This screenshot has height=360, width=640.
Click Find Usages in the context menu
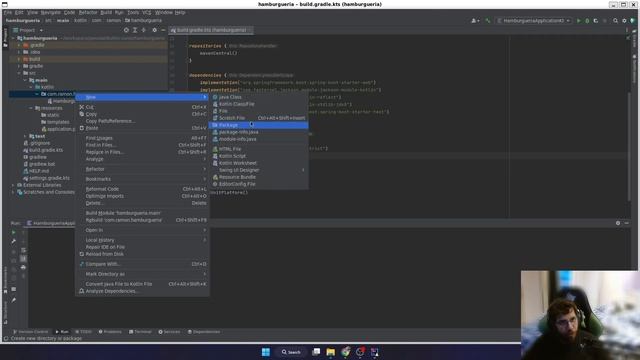point(142,138)
